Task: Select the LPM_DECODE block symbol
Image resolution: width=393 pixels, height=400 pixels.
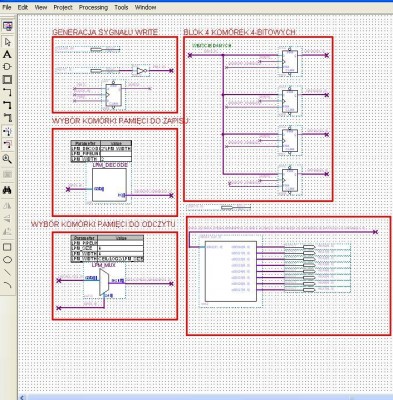Action: 109,185
